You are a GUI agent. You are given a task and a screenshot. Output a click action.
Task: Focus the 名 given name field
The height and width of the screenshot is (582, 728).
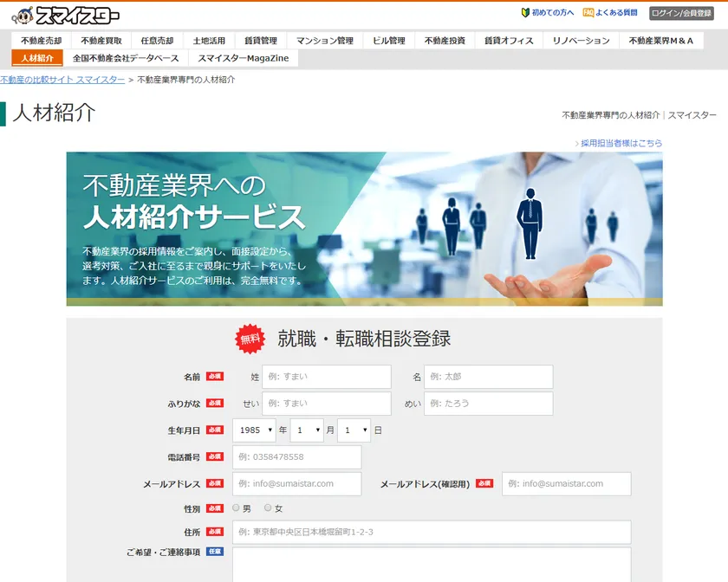pos(489,377)
